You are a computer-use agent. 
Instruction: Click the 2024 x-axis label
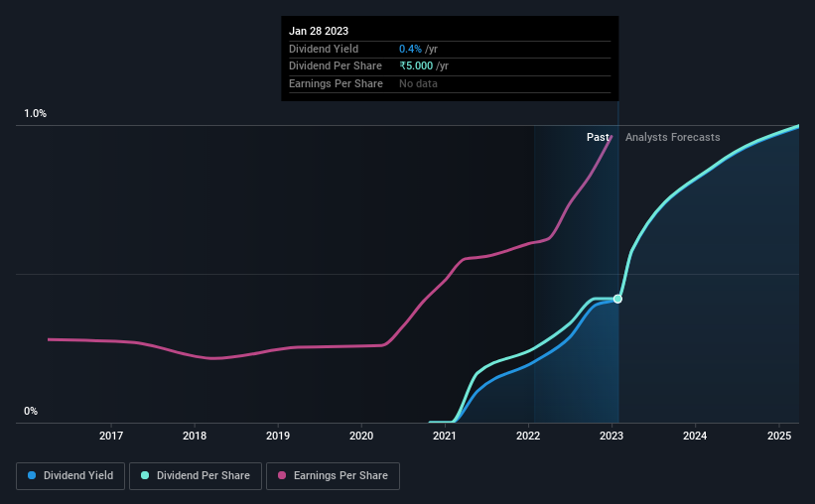(x=695, y=436)
